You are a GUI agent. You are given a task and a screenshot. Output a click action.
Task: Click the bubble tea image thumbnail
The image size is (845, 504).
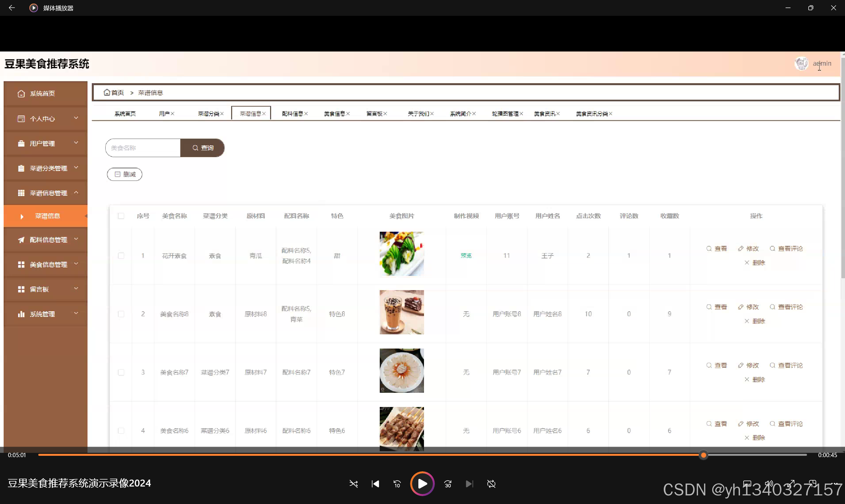402,312
